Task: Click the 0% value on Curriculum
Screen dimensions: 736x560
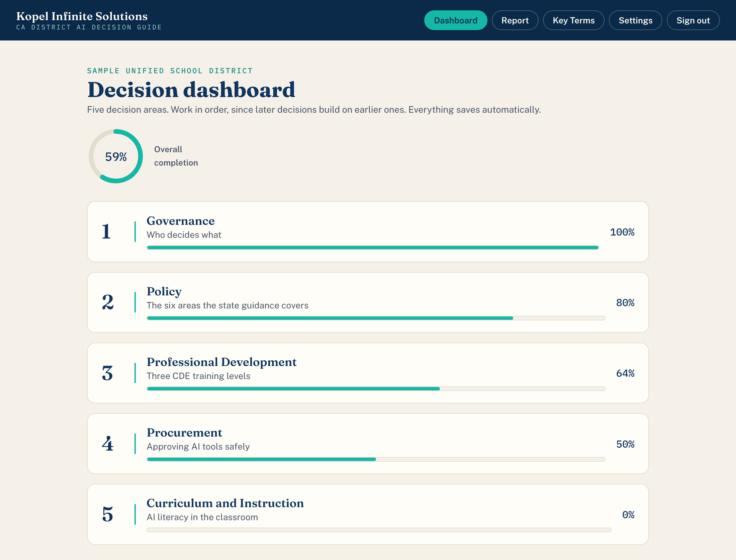Action: [628, 515]
